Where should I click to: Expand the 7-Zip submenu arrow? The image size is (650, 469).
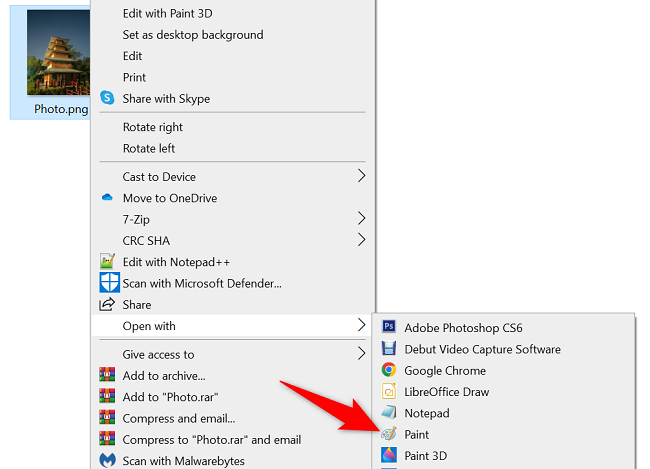coord(361,219)
